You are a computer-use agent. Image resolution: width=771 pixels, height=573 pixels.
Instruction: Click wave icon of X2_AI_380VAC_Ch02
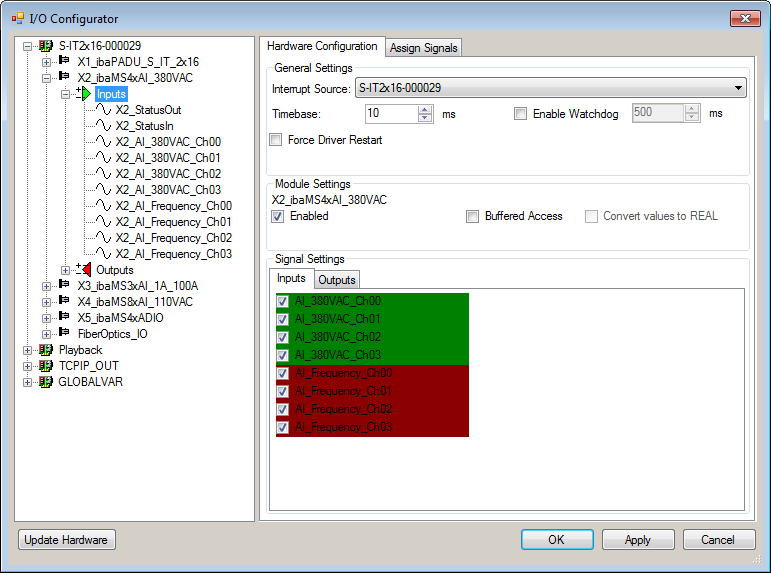click(103, 173)
